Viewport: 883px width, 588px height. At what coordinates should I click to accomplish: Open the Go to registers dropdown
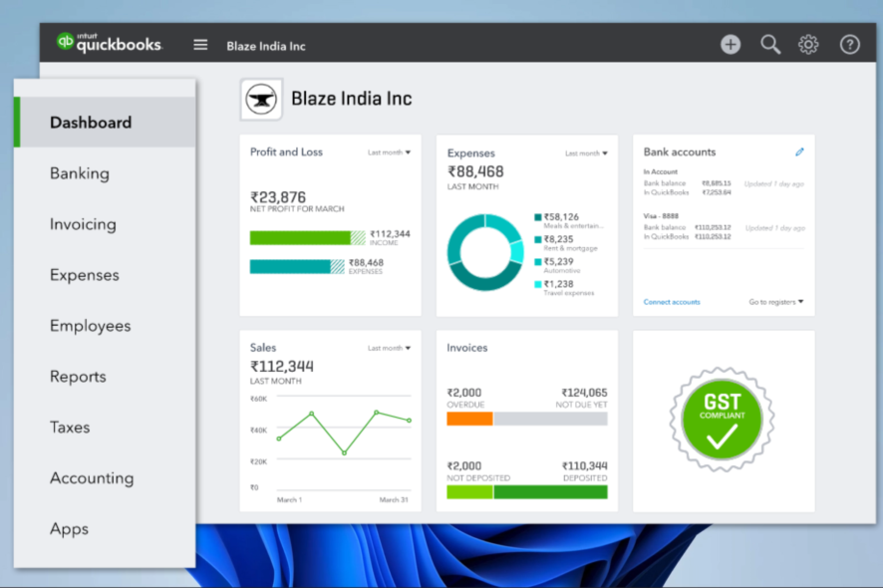(x=776, y=302)
